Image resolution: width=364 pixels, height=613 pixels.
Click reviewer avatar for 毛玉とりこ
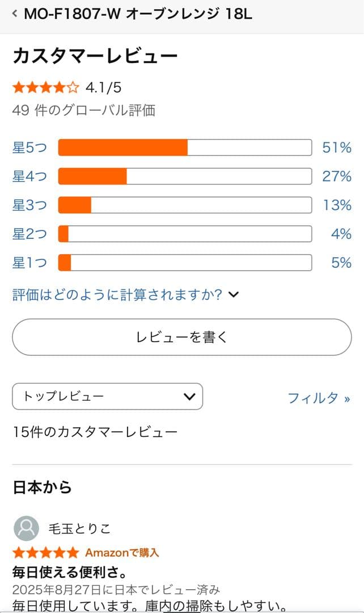pyautogui.click(x=26, y=528)
